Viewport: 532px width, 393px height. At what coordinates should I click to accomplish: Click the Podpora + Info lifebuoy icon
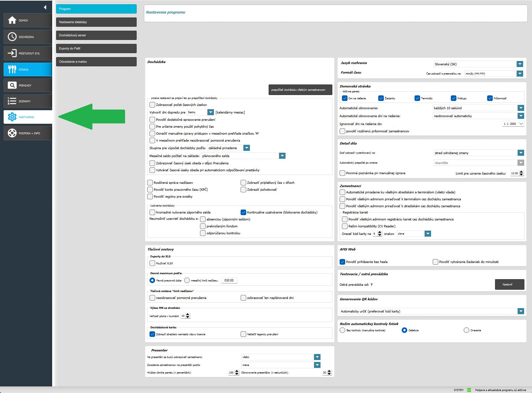(12, 133)
